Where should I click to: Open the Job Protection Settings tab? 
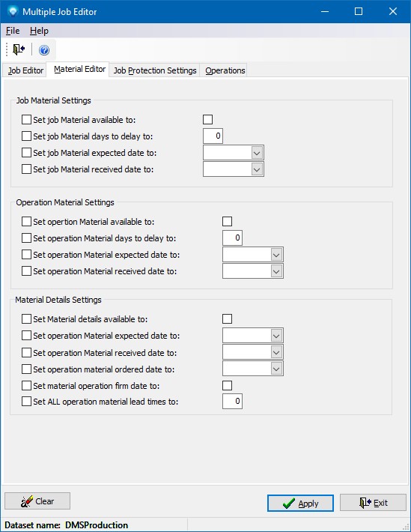click(155, 70)
